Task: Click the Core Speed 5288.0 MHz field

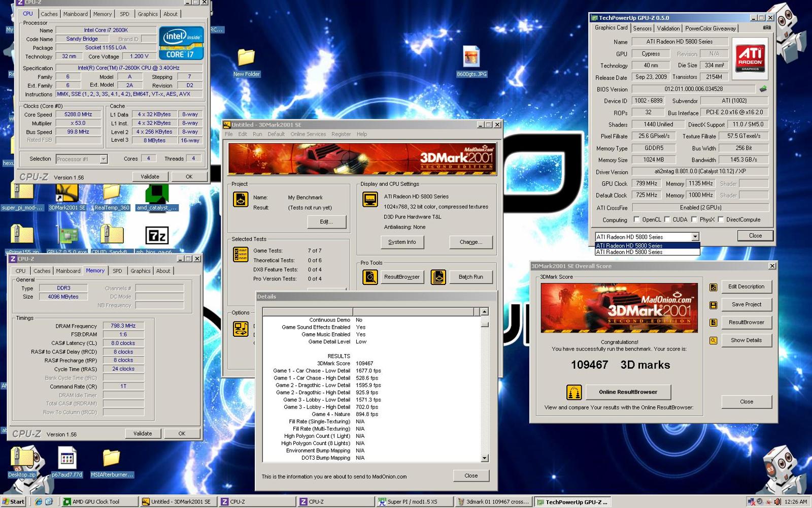Action: [78, 115]
